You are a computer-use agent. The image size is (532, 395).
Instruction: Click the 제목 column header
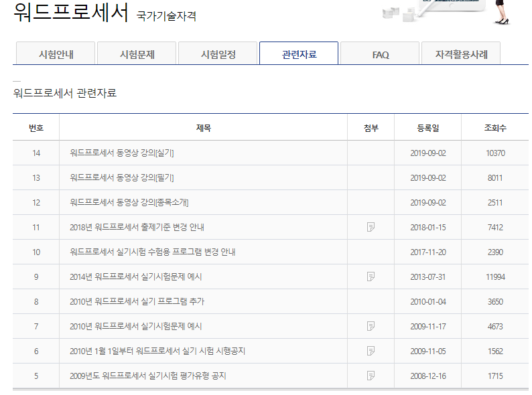coord(203,128)
